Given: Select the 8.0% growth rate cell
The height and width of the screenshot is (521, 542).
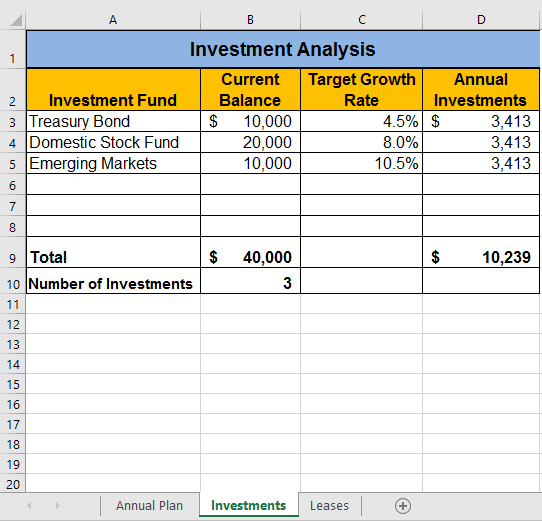Looking at the screenshot, I should pyautogui.click(x=362, y=142).
